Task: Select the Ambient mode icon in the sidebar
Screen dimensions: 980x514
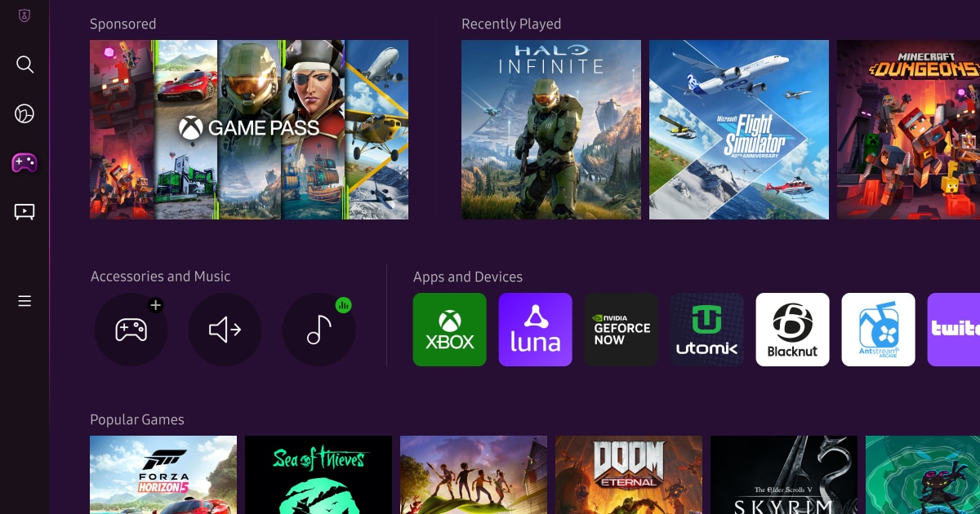Action: (24, 113)
